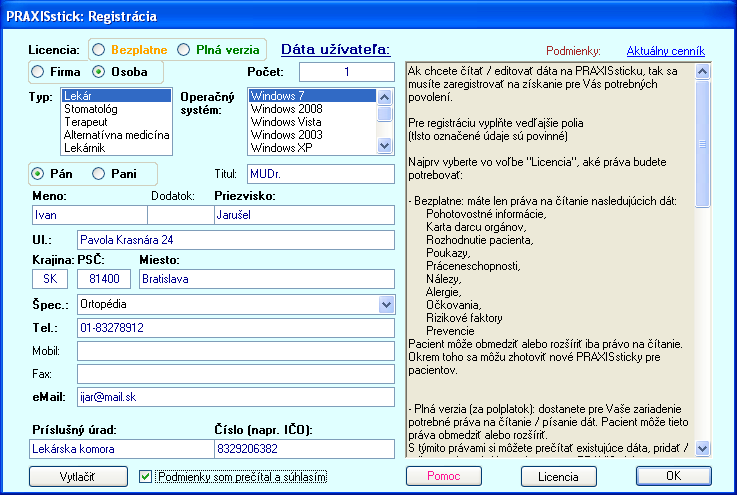Uncheck Podmienky som prečítal a súhlasím
Screen dimensions: 737x495
coord(145,477)
